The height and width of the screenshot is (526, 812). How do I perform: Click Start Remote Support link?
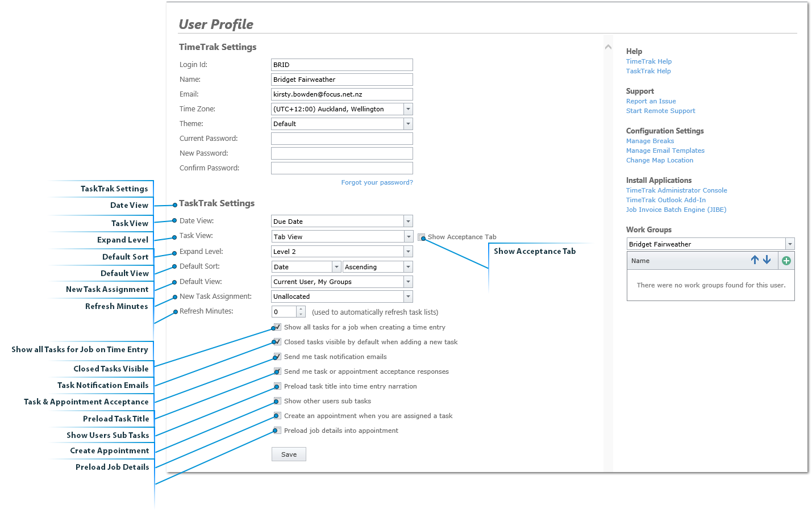pyautogui.click(x=660, y=111)
